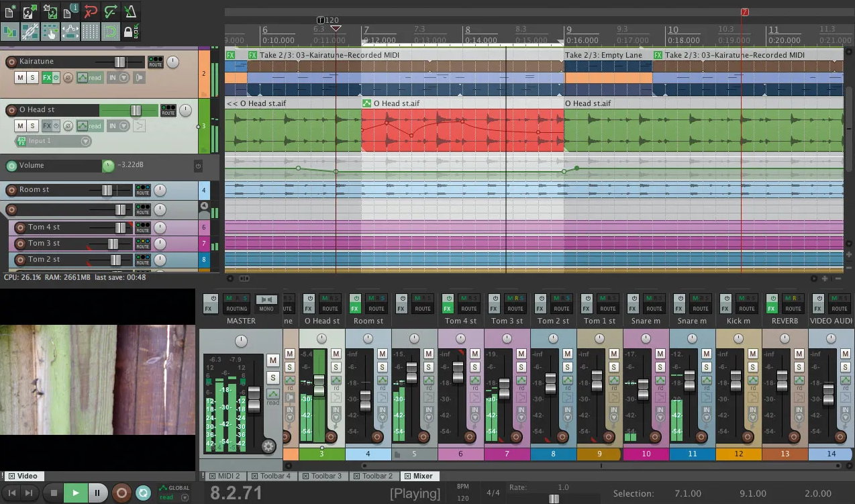Open the GLOBAL automation mode dropdown
Viewport: 855px width, 504px height.
pyautogui.click(x=185, y=497)
